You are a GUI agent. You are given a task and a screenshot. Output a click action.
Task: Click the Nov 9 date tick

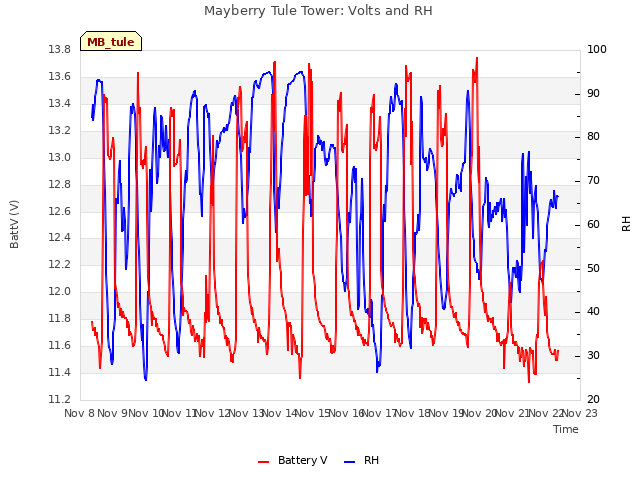point(113,413)
